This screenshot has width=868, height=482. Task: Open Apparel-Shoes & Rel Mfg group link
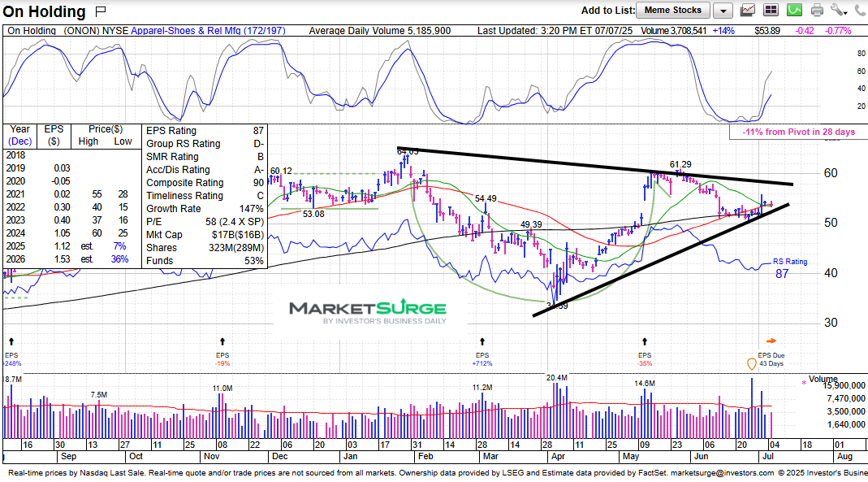click(x=208, y=30)
